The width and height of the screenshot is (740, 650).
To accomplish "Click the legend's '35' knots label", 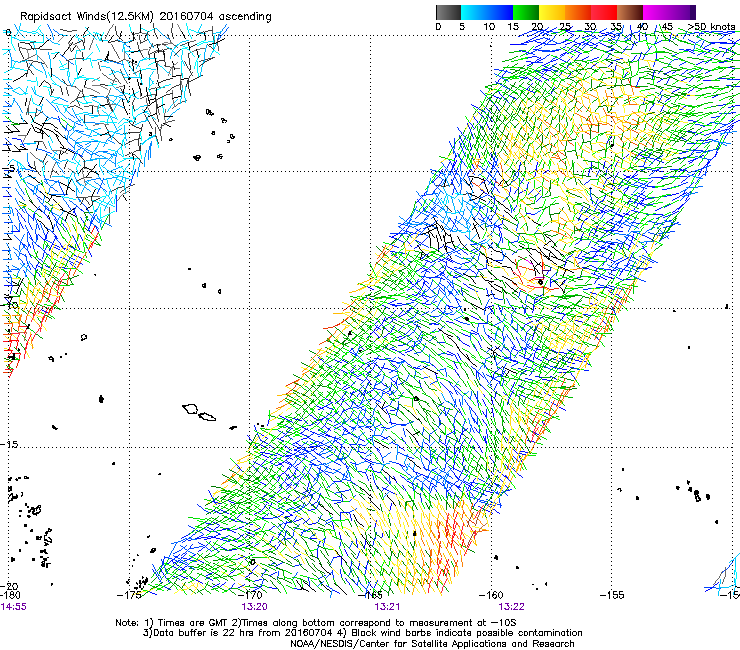I will [x=616, y=27].
